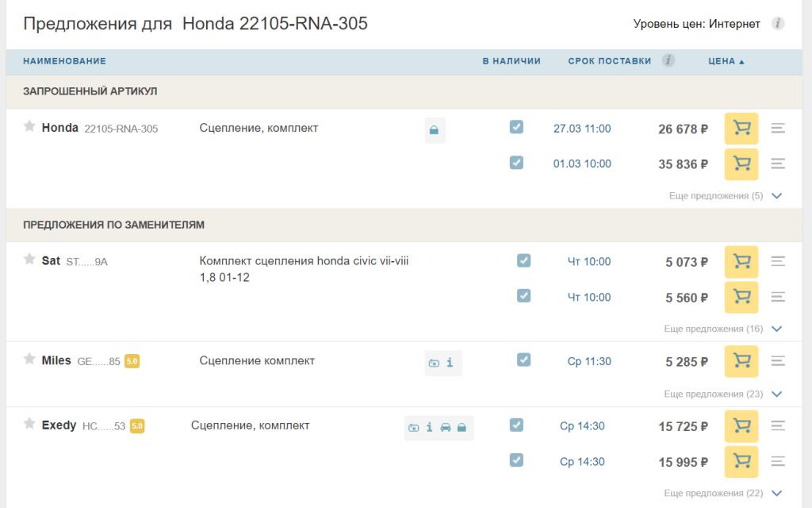Viewport: 812px width, 508px height.
Task: Expand Еще предложения (23) for Miles
Action: point(722,394)
